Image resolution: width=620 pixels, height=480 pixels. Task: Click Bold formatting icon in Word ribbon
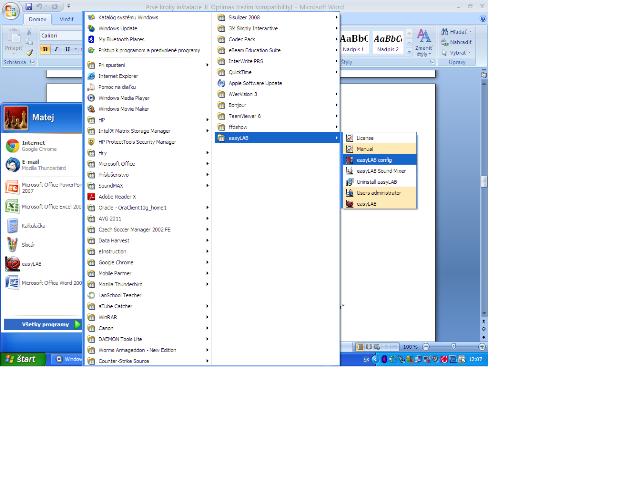click(x=45, y=49)
